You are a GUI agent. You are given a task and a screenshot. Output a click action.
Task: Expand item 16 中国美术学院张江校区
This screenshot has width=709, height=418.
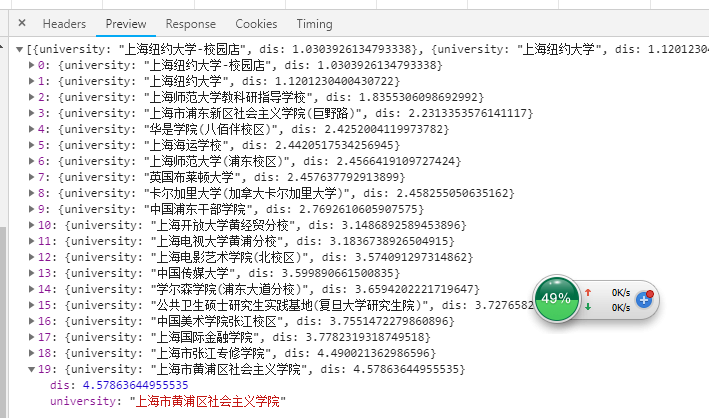(32, 321)
